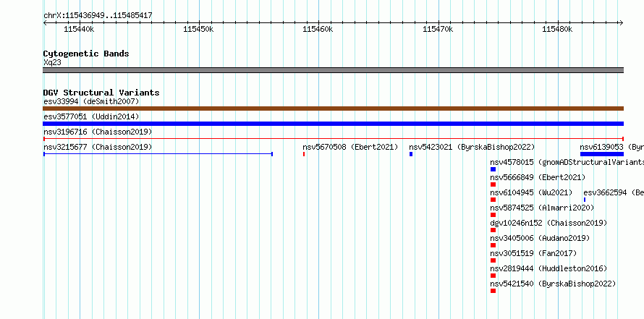
Task: Click red marker under nsv3051519
Action: click(493, 260)
